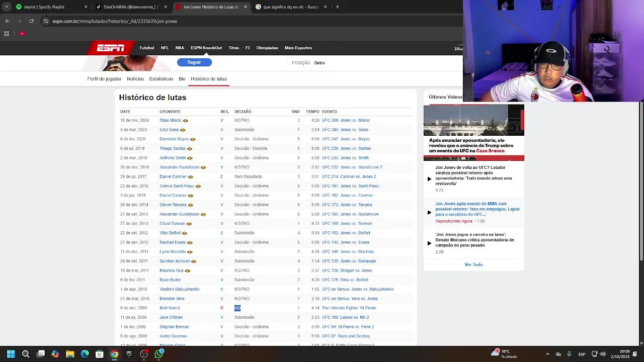Open the Notícias tab
The height and width of the screenshot is (362, 644).
(x=135, y=79)
